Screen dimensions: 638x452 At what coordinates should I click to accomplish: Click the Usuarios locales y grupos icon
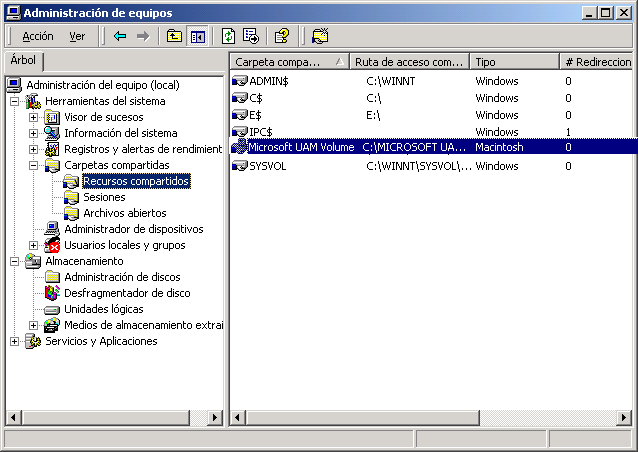click(x=52, y=245)
